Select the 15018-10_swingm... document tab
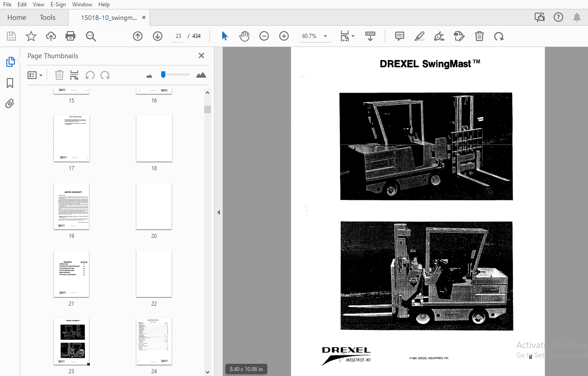The image size is (588, 376). pyautogui.click(x=108, y=18)
